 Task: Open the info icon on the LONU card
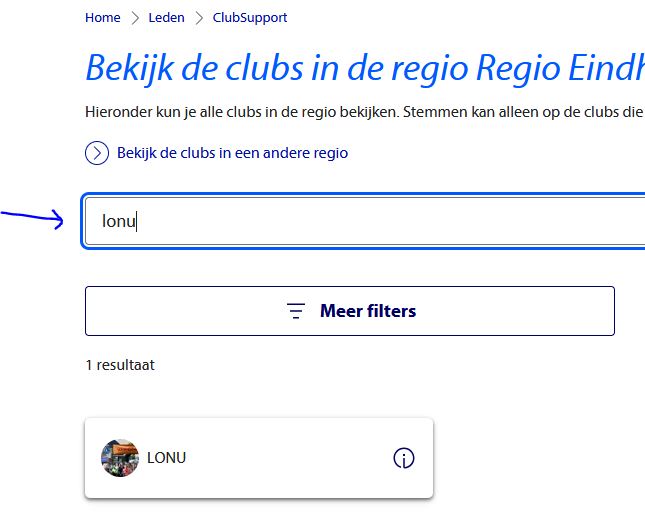pos(404,458)
